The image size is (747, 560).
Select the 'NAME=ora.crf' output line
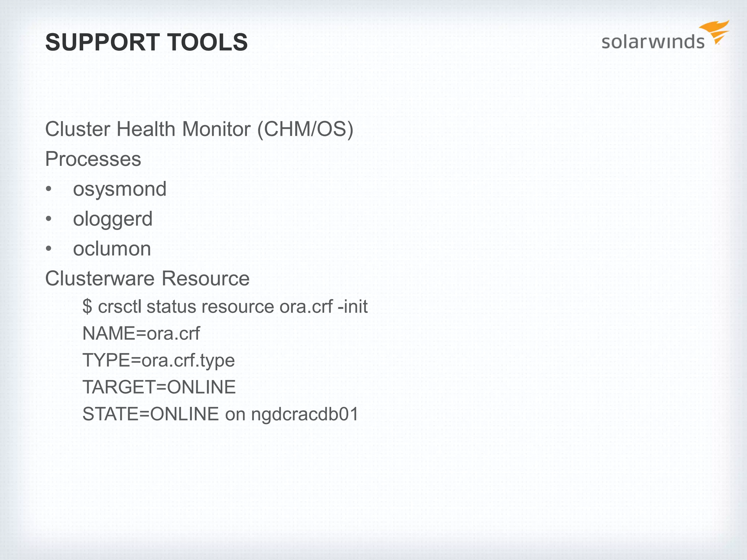(141, 334)
